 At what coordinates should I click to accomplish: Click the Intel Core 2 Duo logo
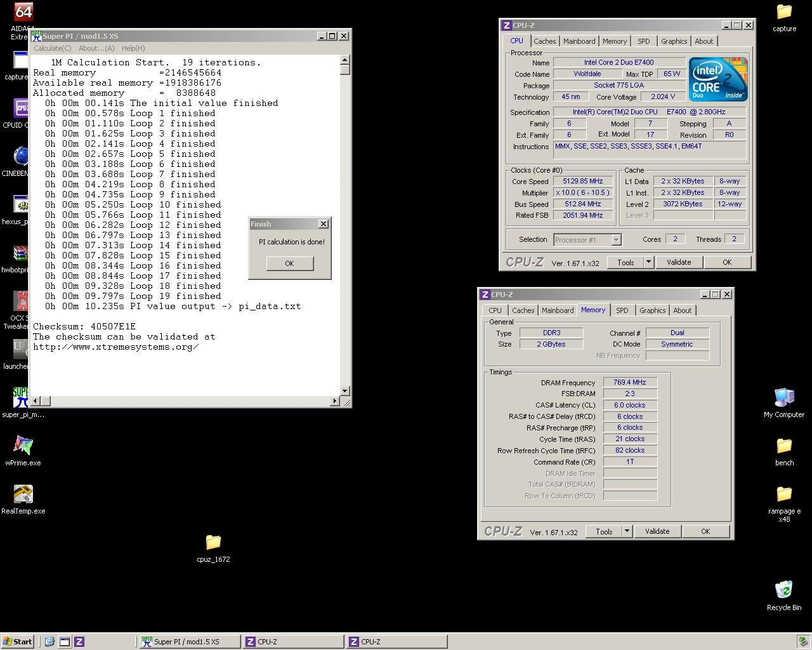pos(718,79)
